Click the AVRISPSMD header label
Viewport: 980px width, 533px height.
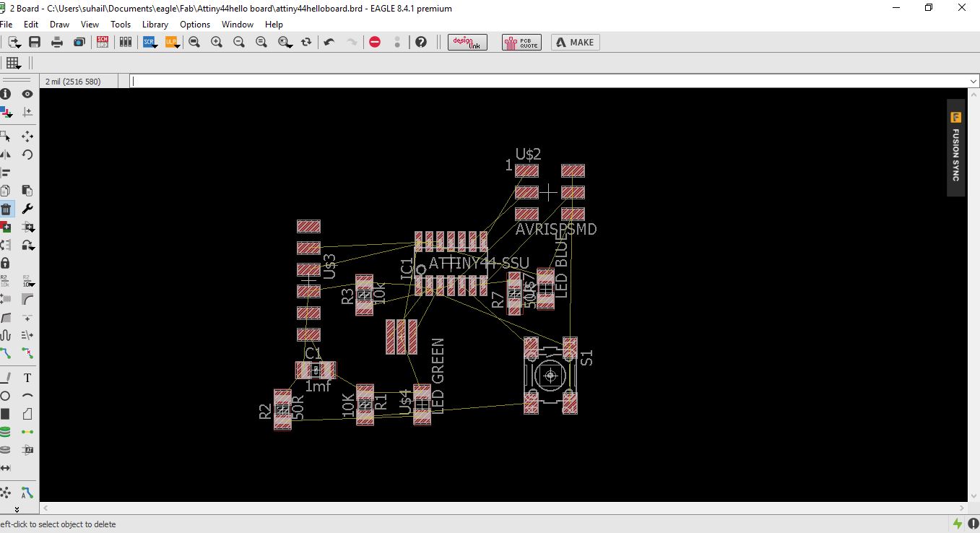point(556,230)
